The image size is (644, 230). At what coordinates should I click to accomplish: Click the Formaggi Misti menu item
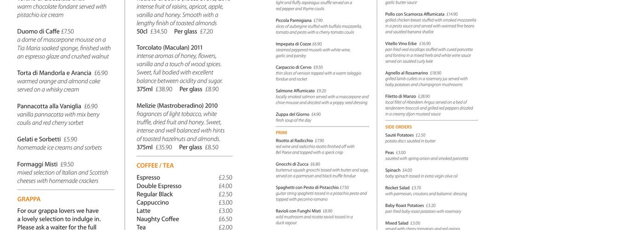[37, 164]
